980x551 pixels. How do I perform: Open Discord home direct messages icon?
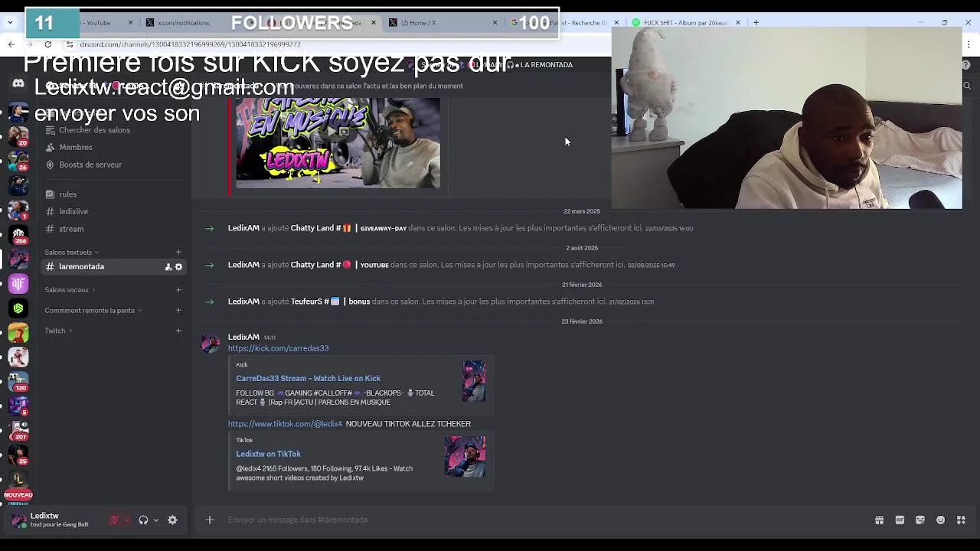click(18, 83)
